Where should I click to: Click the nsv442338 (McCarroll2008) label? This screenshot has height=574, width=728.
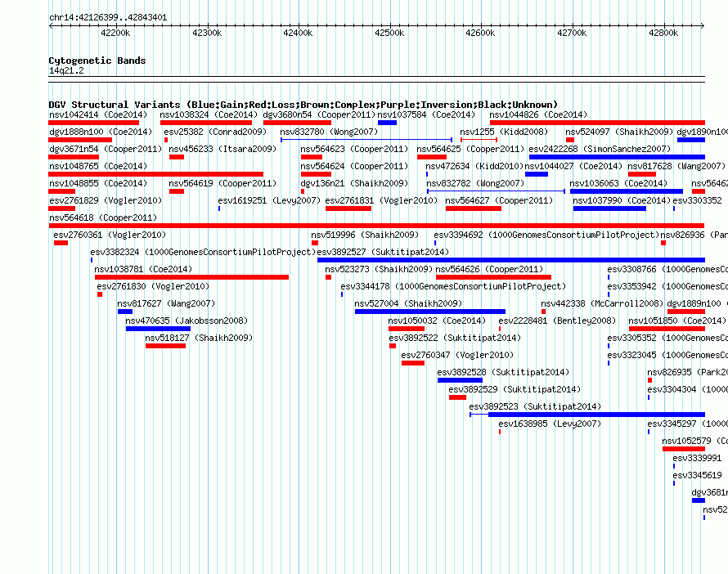(x=602, y=303)
